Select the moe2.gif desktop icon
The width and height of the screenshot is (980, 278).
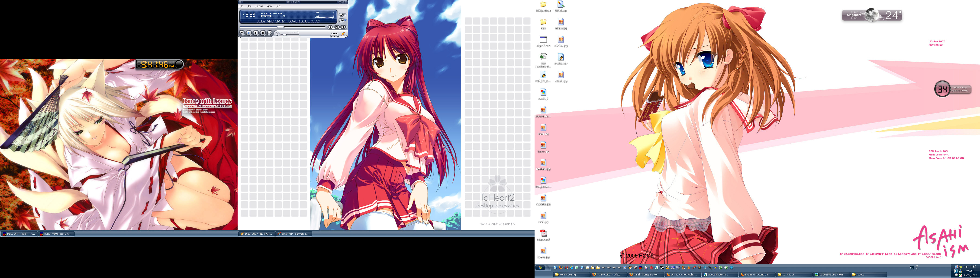543,94
